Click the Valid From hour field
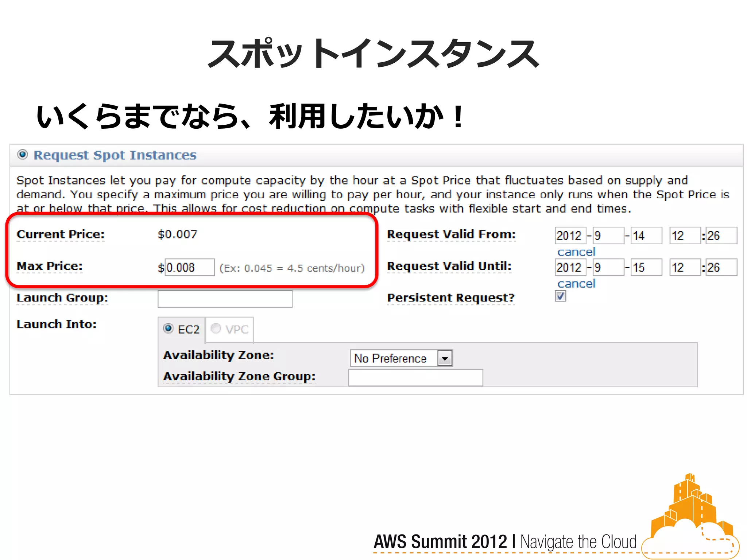 [x=685, y=236]
